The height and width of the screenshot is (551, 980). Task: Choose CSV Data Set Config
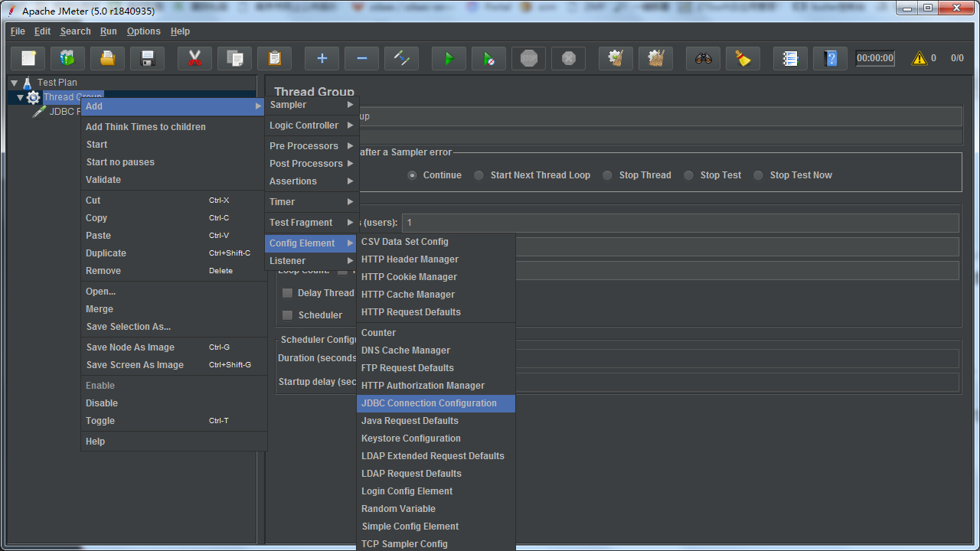[x=436, y=242]
